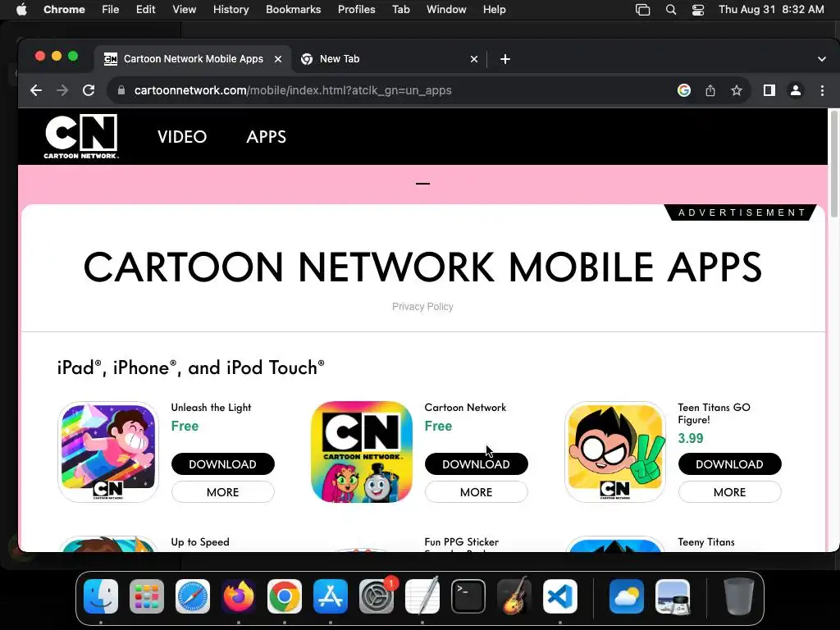Open Spotlight search in the menu bar

pyautogui.click(x=671, y=10)
